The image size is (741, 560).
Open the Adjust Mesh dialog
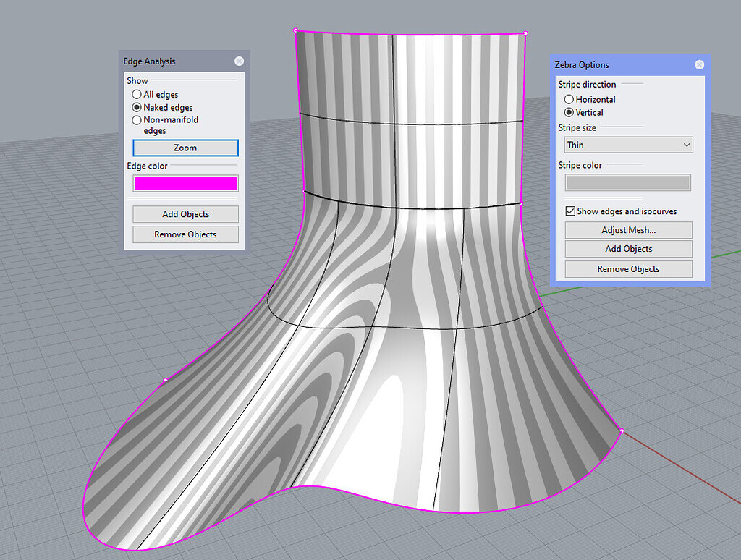click(x=627, y=230)
